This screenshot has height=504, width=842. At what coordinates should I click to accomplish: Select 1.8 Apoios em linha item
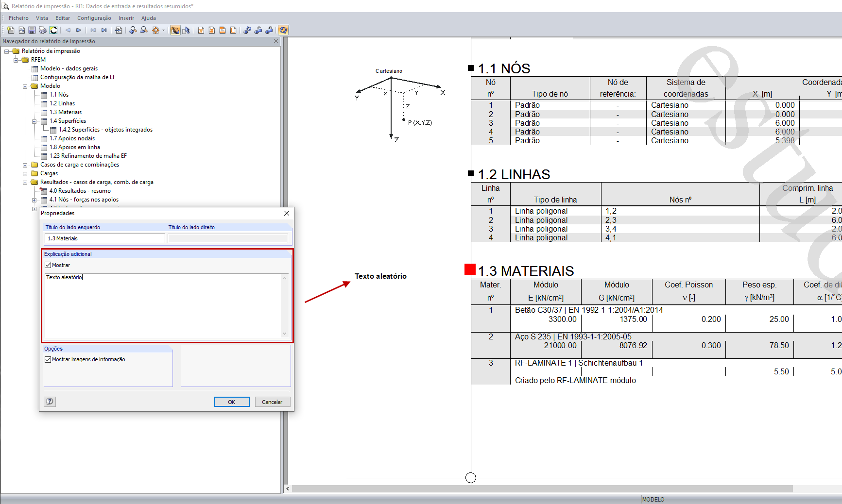(x=75, y=147)
